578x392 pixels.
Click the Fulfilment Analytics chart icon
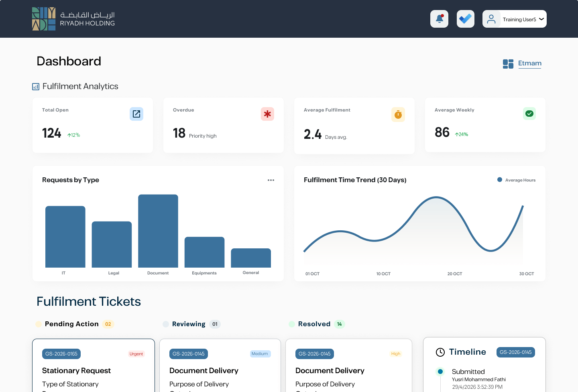tap(36, 87)
